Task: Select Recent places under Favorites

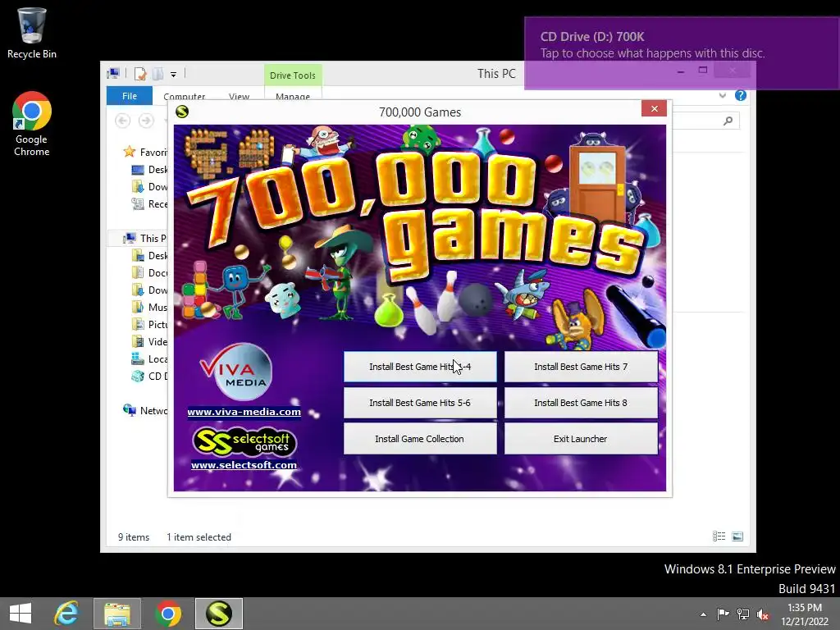Action: pos(149,204)
